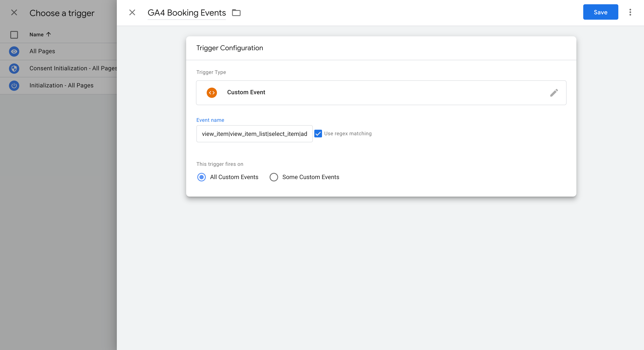Click the Trigger Type label
This screenshot has height=350, width=644.
coord(211,72)
